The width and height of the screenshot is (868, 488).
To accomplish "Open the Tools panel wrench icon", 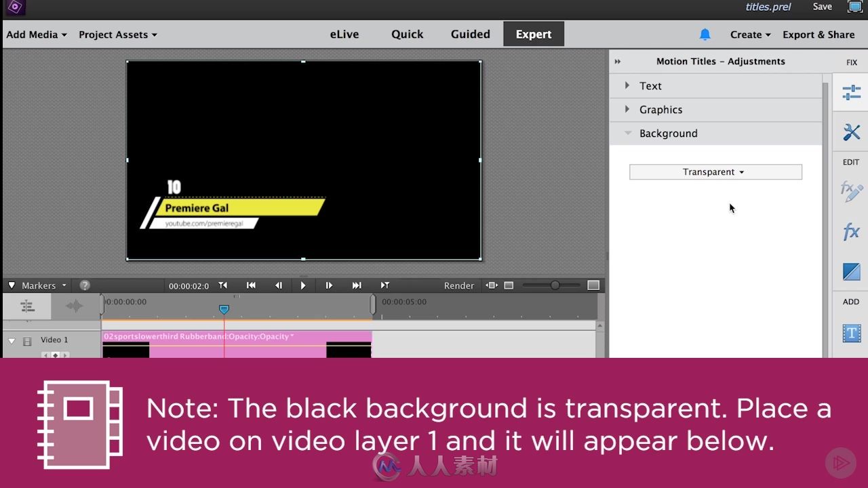I will point(851,131).
